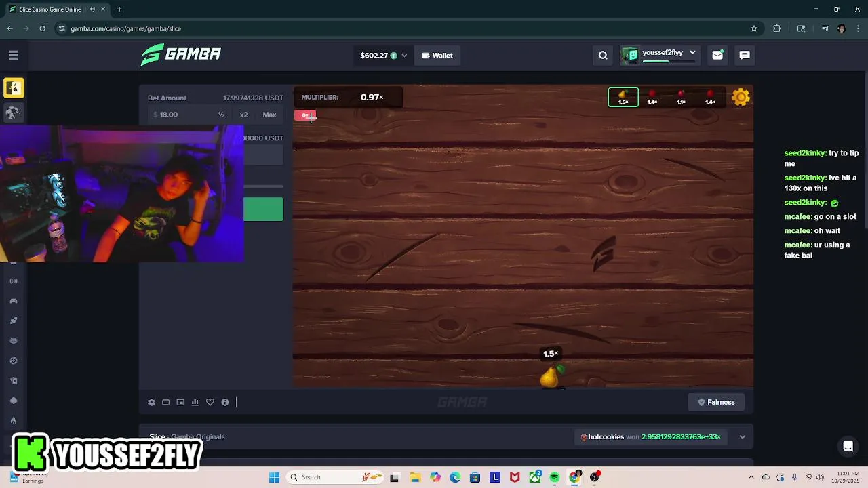868x488 pixels.
Task: Click chat message "go on a slot"
Action: point(820,217)
